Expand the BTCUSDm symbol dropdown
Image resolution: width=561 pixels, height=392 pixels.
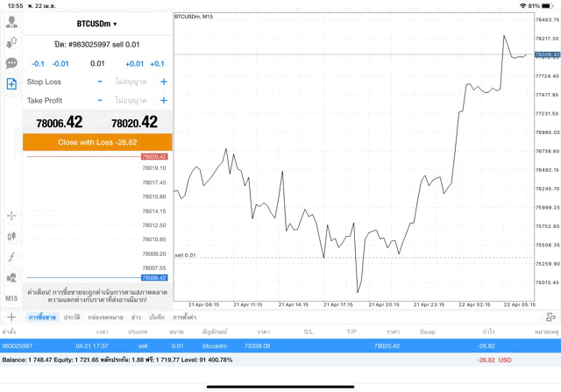pyautogui.click(x=96, y=24)
